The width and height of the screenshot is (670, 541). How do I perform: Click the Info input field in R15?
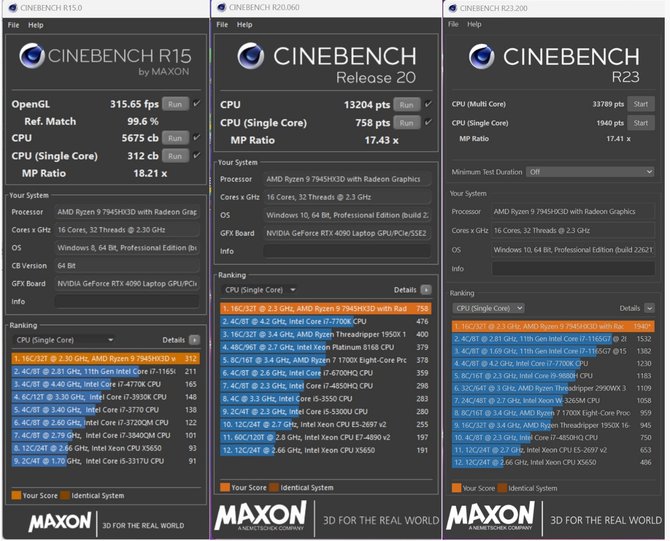(127, 302)
